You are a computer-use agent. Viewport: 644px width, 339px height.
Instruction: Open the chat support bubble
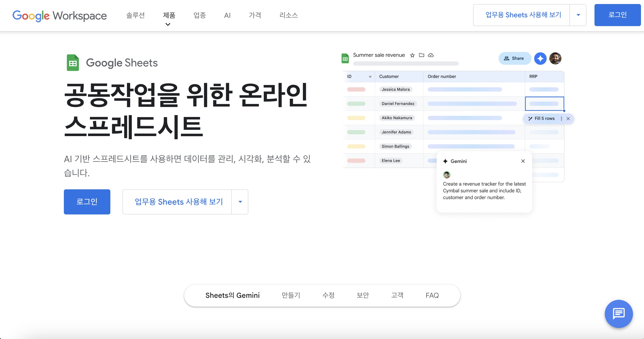coord(619,314)
